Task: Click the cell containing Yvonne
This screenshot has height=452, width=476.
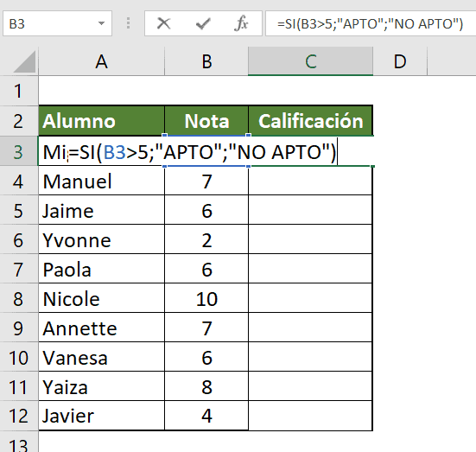Action: point(101,240)
